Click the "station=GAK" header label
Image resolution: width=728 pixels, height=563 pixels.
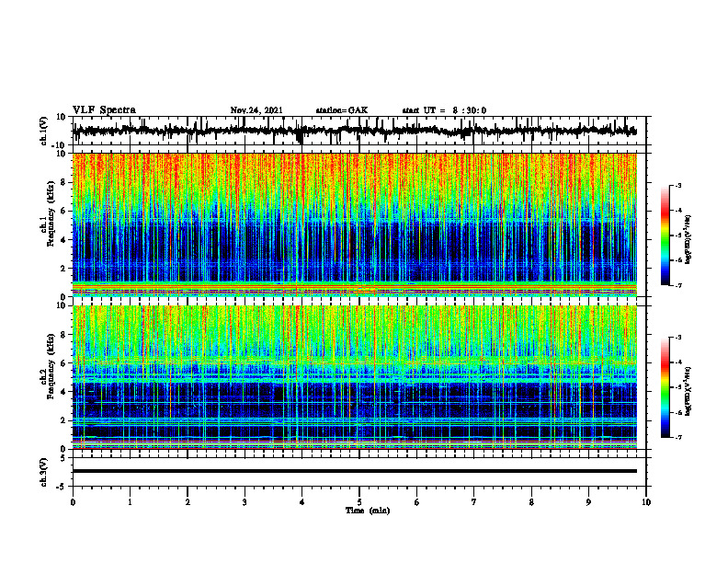[x=342, y=110]
